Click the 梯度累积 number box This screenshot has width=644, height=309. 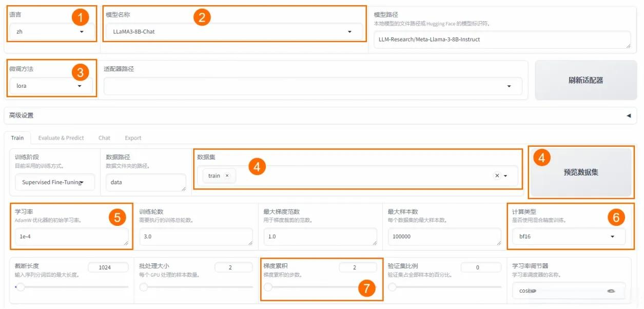point(358,267)
